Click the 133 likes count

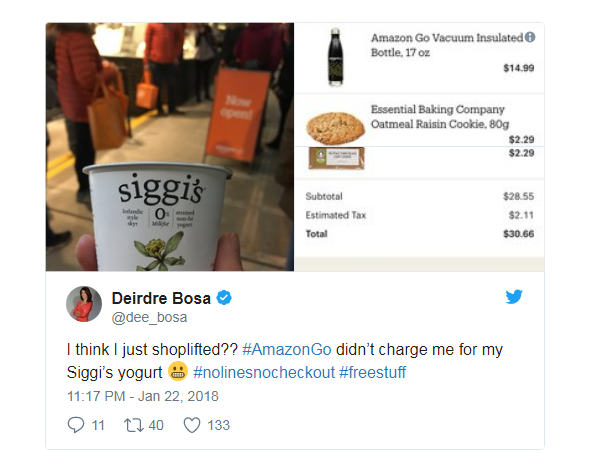[x=218, y=425]
